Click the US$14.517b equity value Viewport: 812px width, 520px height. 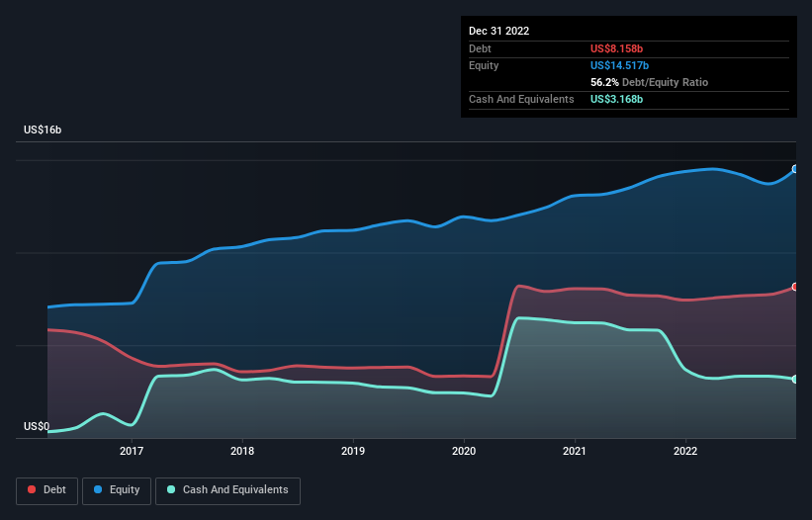point(619,65)
